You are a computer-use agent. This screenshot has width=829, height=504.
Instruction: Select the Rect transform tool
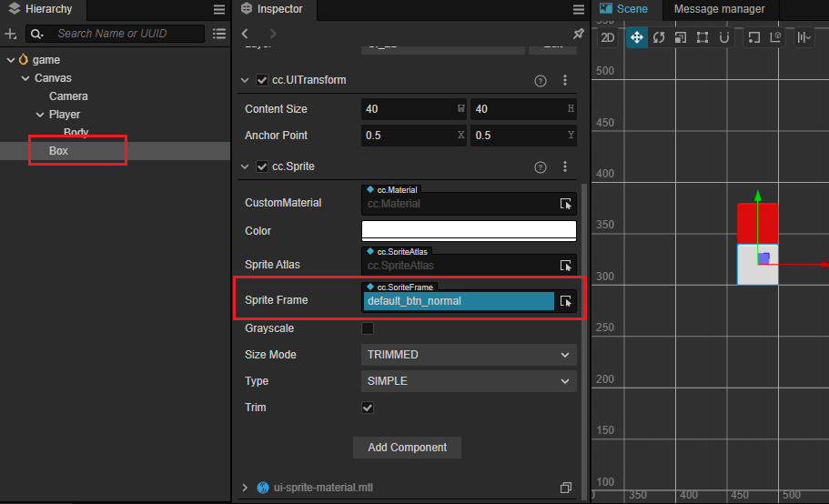(703, 37)
